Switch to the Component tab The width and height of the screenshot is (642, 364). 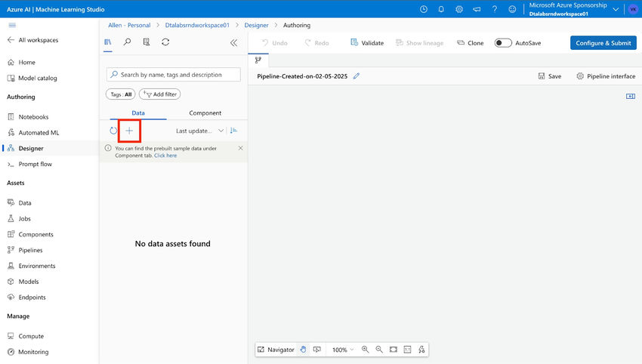[x=205, y=113]
